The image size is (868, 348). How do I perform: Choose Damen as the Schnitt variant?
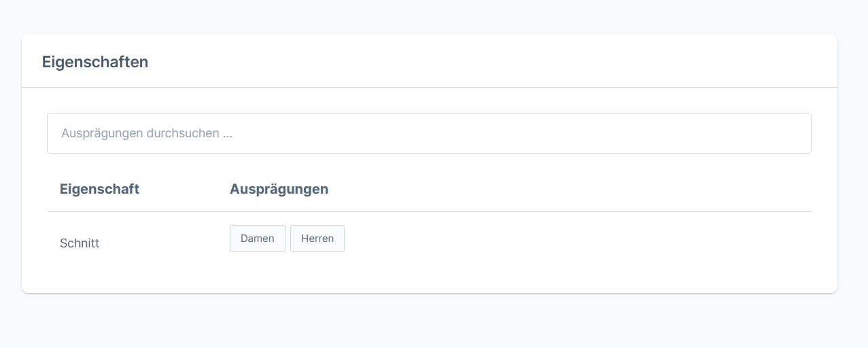pos(257,239)
